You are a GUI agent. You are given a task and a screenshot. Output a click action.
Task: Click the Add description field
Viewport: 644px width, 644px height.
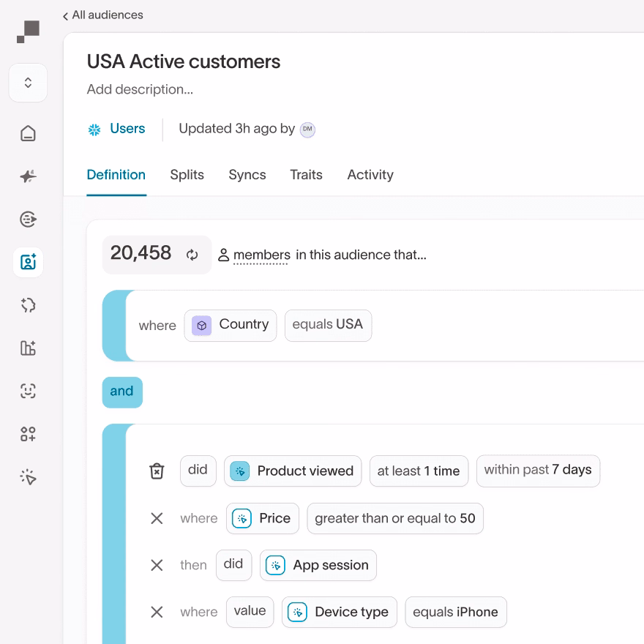pos(140,90)
